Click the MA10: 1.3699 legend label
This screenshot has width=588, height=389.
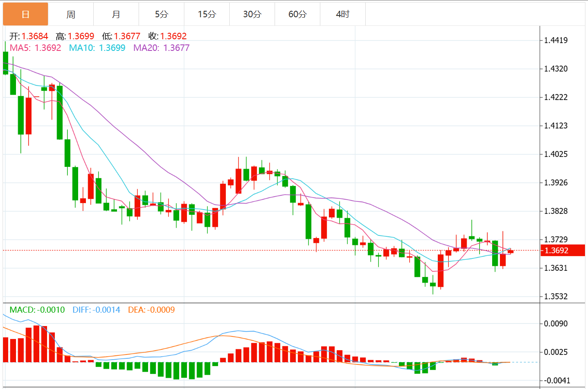click(x=97, y=48)
